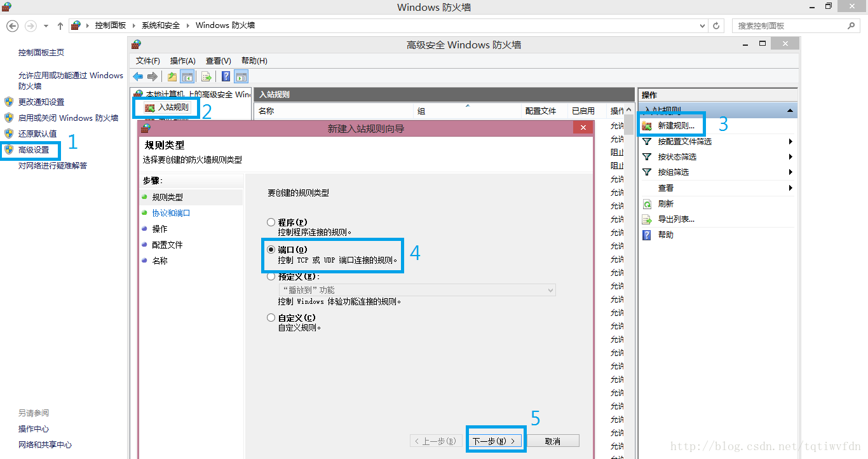
Task: Expand the 查看 submenu arrow in the actions pane
Action: click(x=790, y=188)
